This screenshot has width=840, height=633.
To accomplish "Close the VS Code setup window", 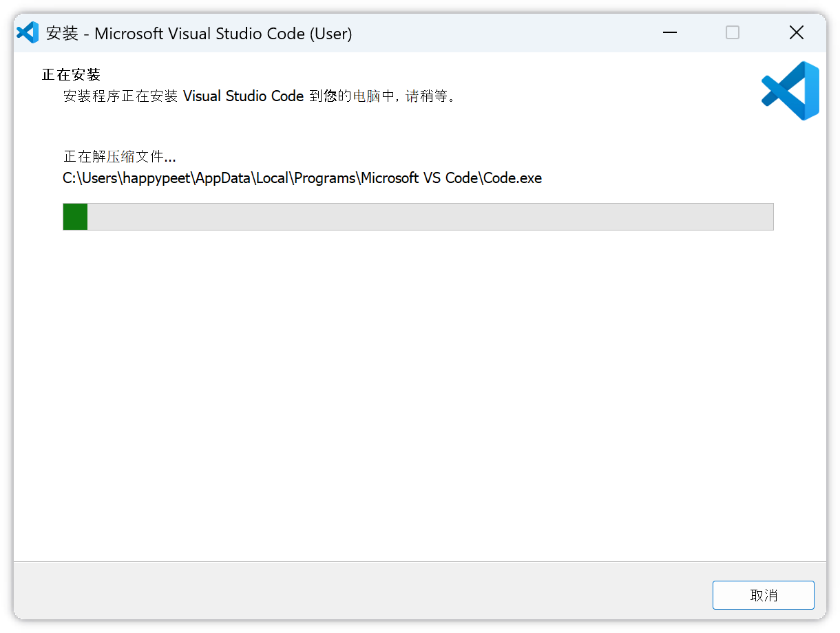I will (x=796, y=33).
